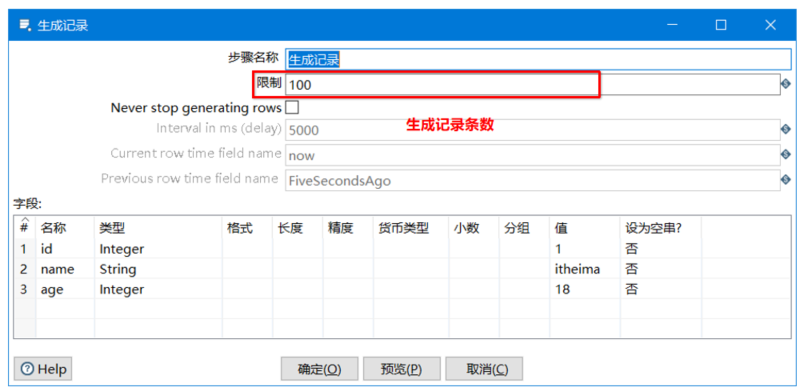Click the 长度 column header
The image size is (808, 392).
298,228
